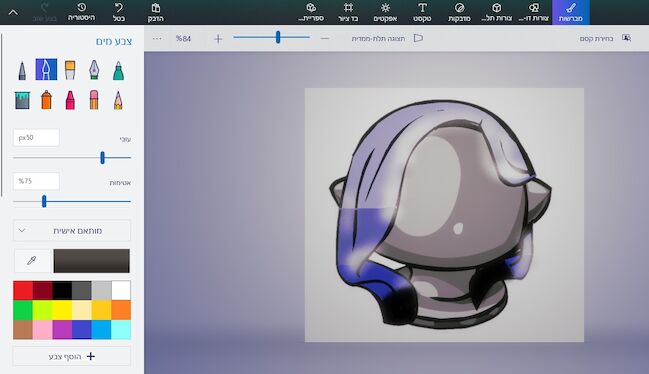
Task: Open the Stickers (מדבקות) tab
Action: click(x=459, y=12)
